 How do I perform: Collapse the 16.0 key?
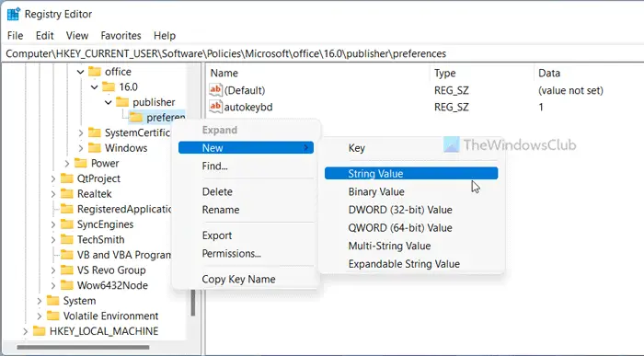pyautogui.click(x=95, y=87)
